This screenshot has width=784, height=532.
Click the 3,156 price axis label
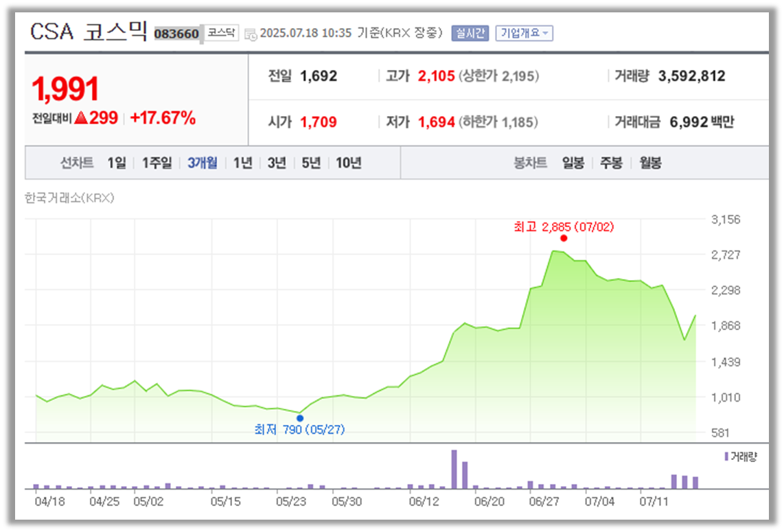[726, 220]
